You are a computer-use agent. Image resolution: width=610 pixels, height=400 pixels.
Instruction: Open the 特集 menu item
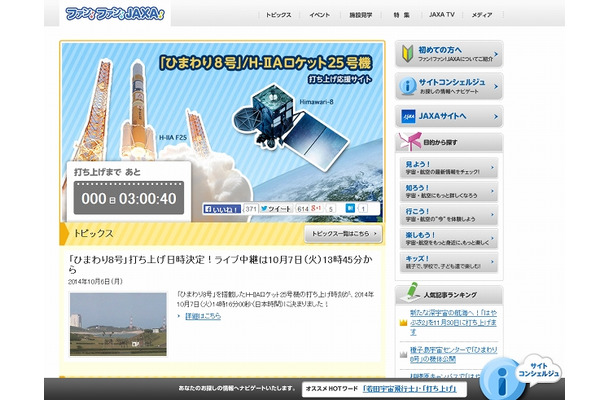pyautogui.click(x=401, y=15)
